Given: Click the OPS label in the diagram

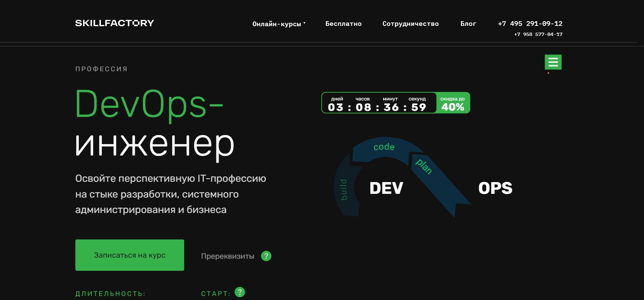Looking at the screenshot, I should click(495, 188).
